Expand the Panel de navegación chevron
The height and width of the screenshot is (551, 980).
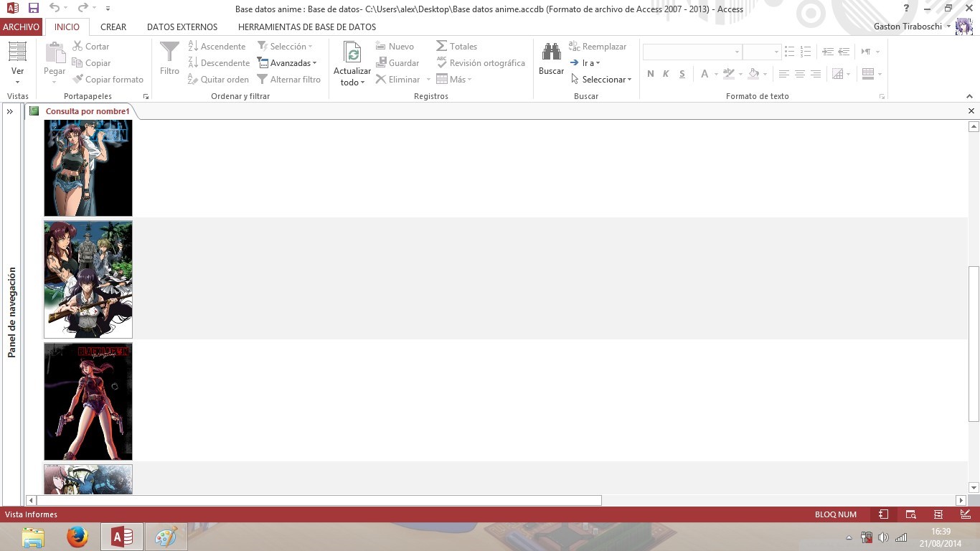coord(10,111)
